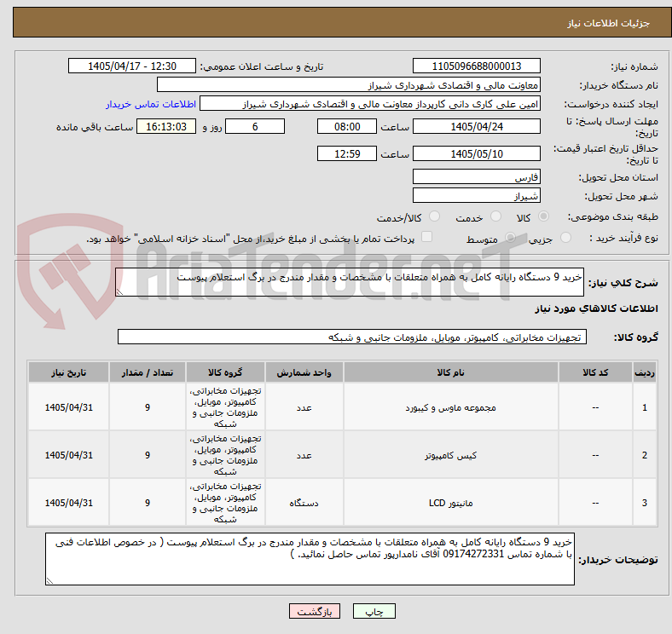Click the price validity date 1405/05/10
The width and height of the screenshot is (672, 634).
click(x=476, y=153)
